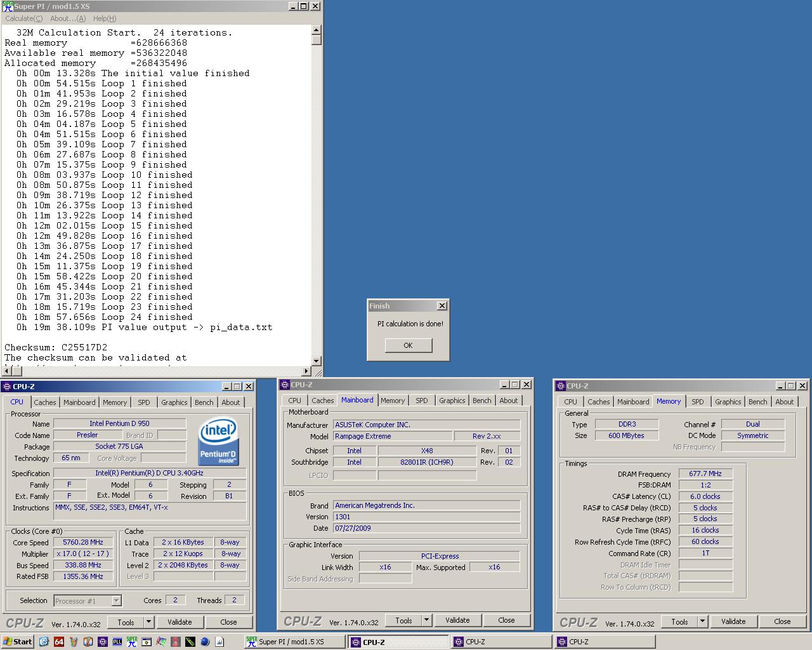The image size is (812, 650).
Task: Click the title bar icon of the Mainboard CPU-Z window
Action: 285,385
